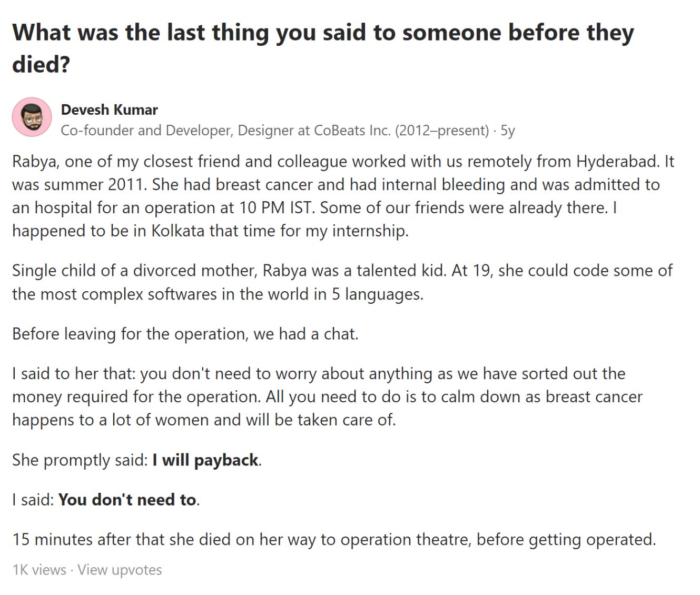700x595 pixels.
Task: Open the View upvotes link
Action: click(120, 570)
